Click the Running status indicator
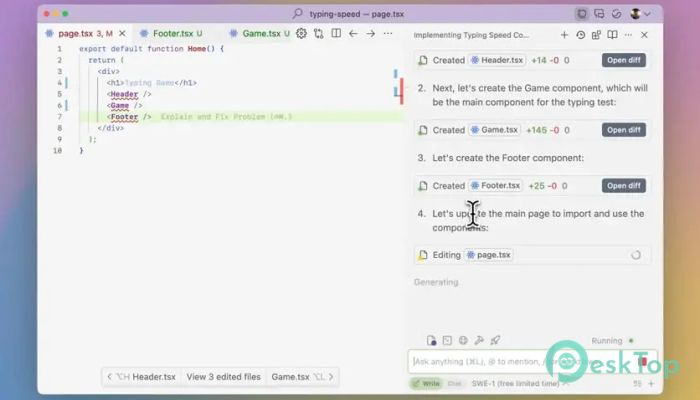The height and width of the screenshot is (400, 700). (612, 341)
